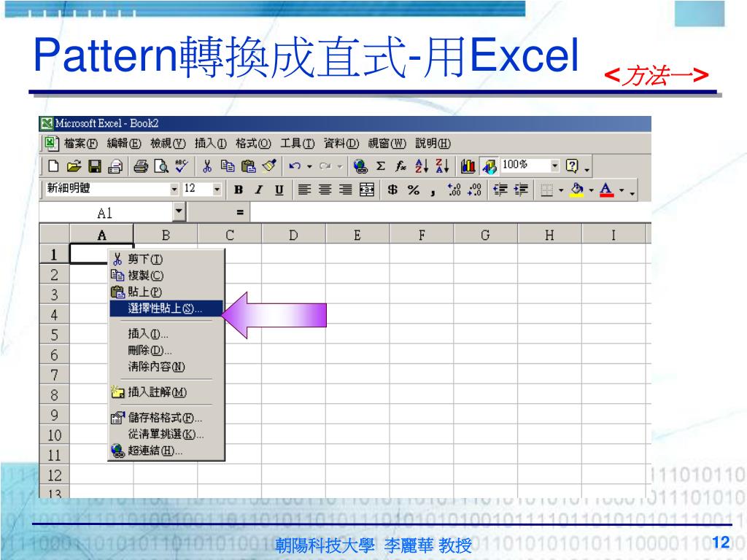Choose 儲存格格式(F) in context menu
Image resolution: width=747 pixels, height=560 pixels.
(x=166, y=418)
